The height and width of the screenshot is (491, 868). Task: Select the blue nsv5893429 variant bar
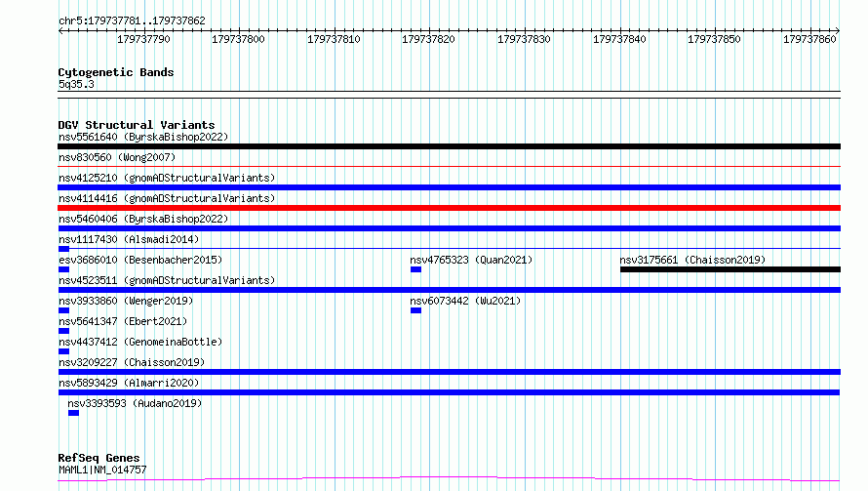[x=449, y=392]
